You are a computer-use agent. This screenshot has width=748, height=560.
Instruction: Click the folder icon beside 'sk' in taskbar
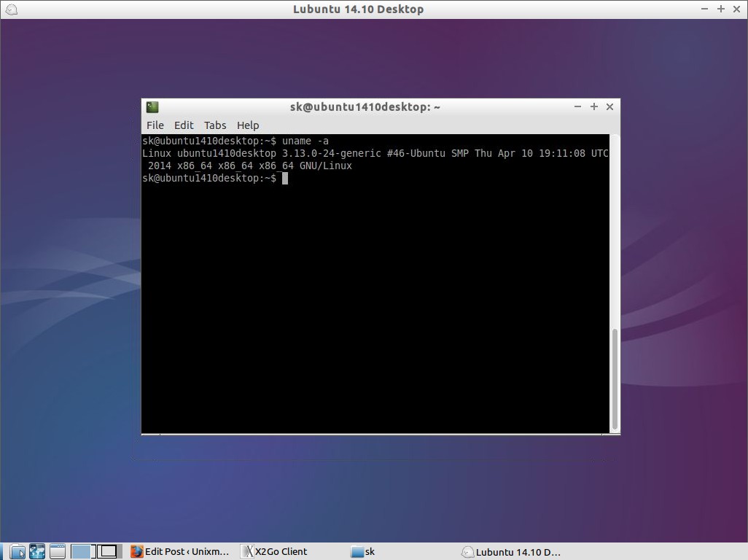(x=357, y=552)
